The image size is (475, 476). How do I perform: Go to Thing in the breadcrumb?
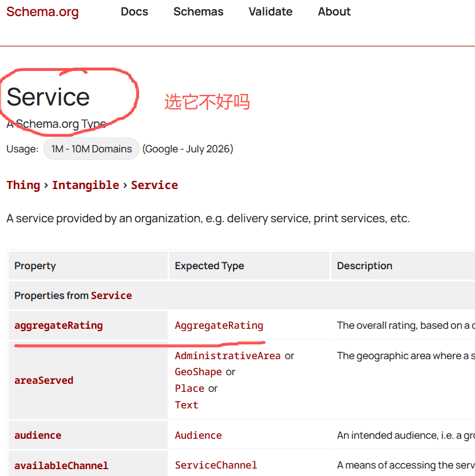click(23, 185)
